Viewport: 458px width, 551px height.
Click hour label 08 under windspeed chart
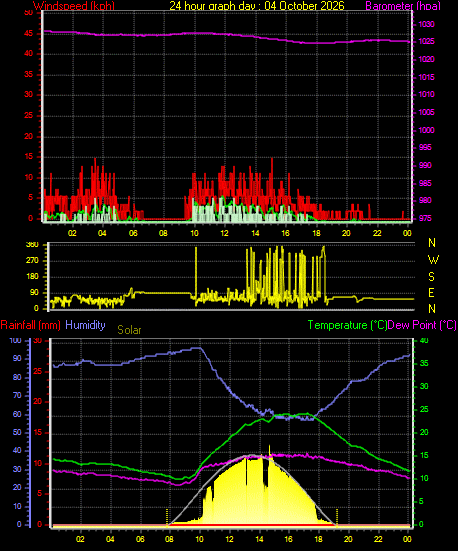click(163, 233)
